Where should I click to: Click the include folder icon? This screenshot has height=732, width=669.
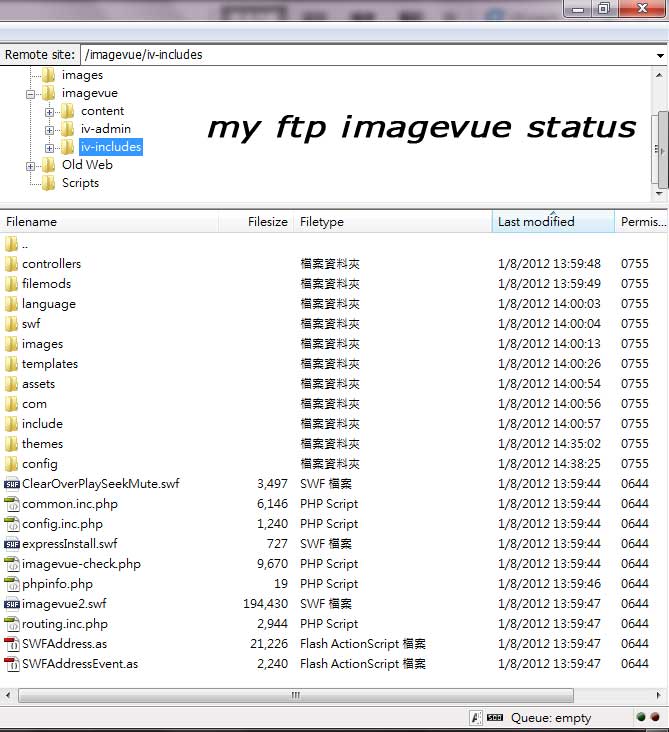tap(11, 424)
